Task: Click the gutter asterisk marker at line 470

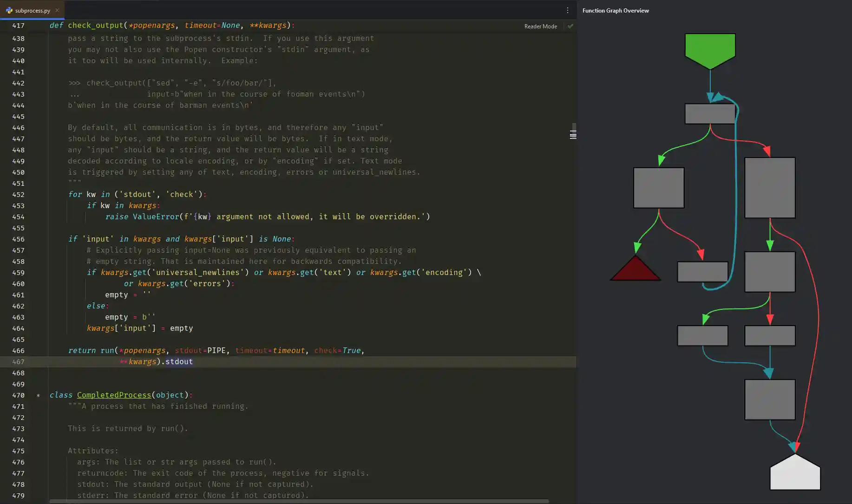Action: (x=38, y=395)
